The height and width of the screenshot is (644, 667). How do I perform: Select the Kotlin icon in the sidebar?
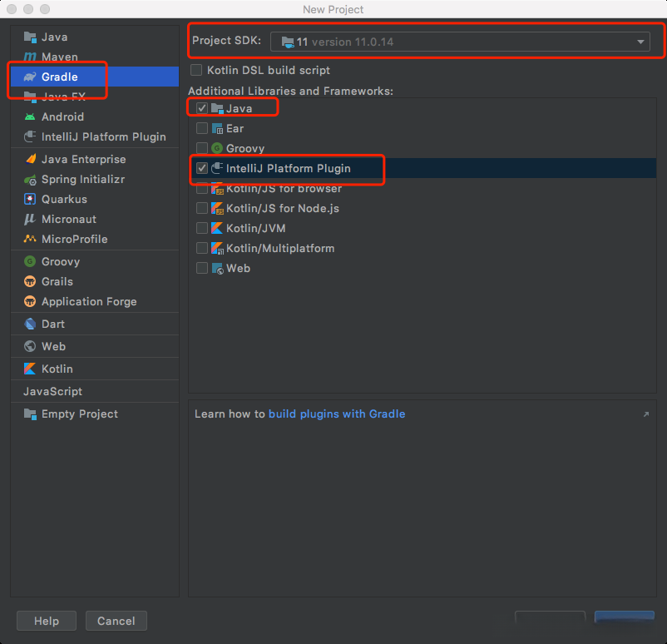(30, 369)
